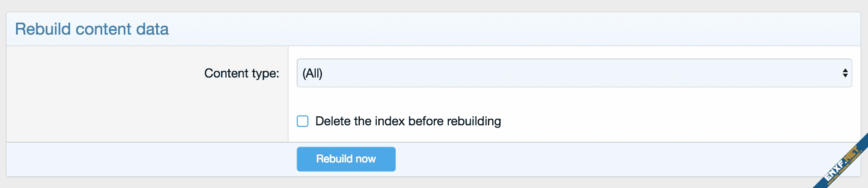Click the Content type: field label
This screenshot has width=868, height=188.
[x=242, y=73]
